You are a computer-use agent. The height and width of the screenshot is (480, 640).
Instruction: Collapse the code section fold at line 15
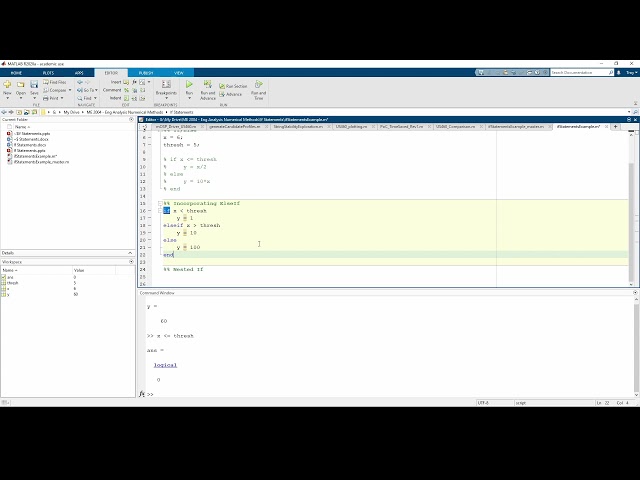click(160, 203)
